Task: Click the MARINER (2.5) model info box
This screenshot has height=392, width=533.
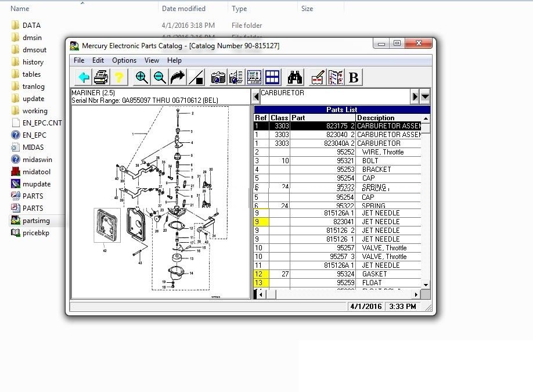Action: (160, 96)
